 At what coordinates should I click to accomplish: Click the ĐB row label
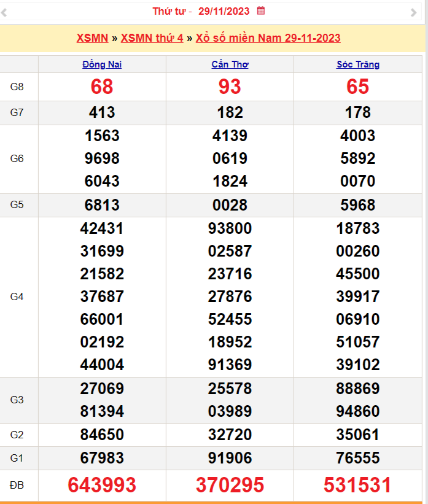(17, 485)
